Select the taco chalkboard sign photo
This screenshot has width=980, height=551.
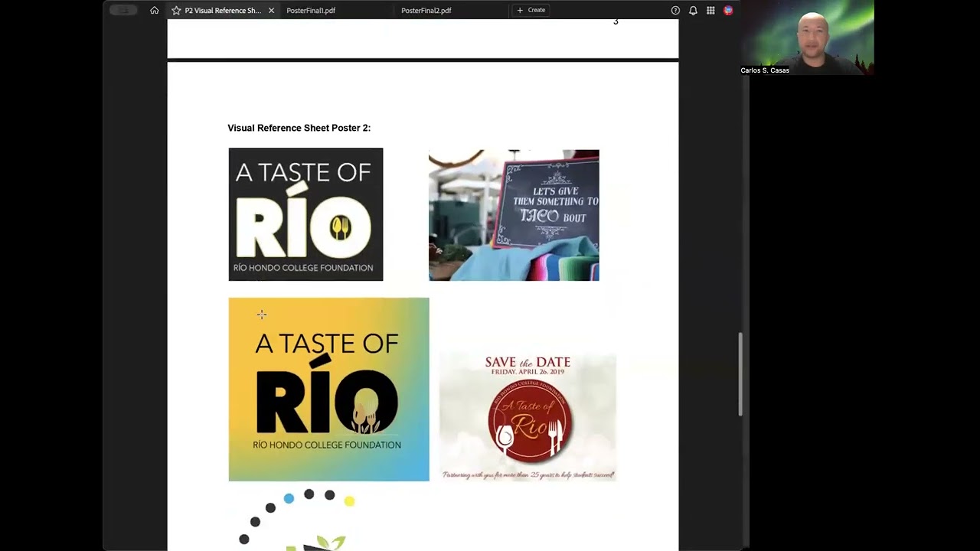(514, 215)
